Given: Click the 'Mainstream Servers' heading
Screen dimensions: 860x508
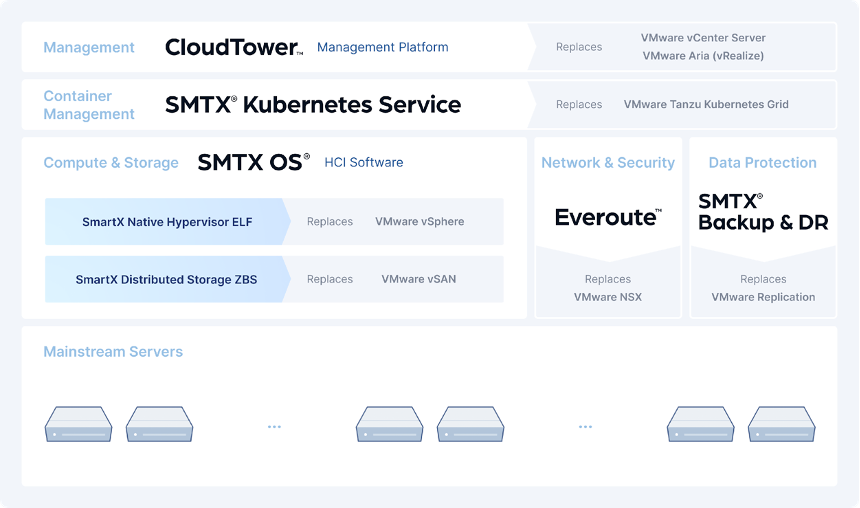Looking at the screenshot, I should (x=113, y=352).
